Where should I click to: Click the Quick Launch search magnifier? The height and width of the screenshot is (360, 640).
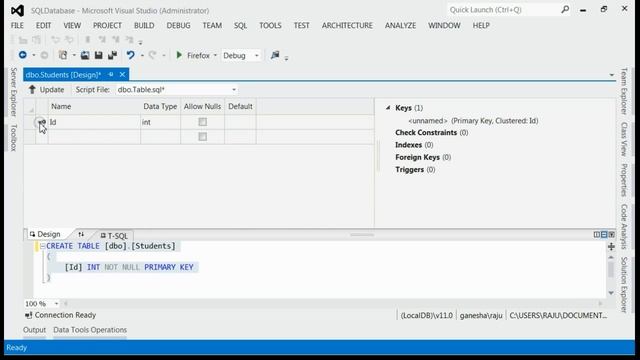point(565,9)
